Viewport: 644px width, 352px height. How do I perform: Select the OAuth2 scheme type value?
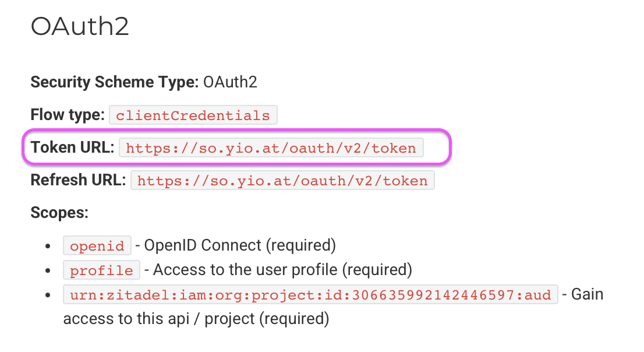coord(230,82)
